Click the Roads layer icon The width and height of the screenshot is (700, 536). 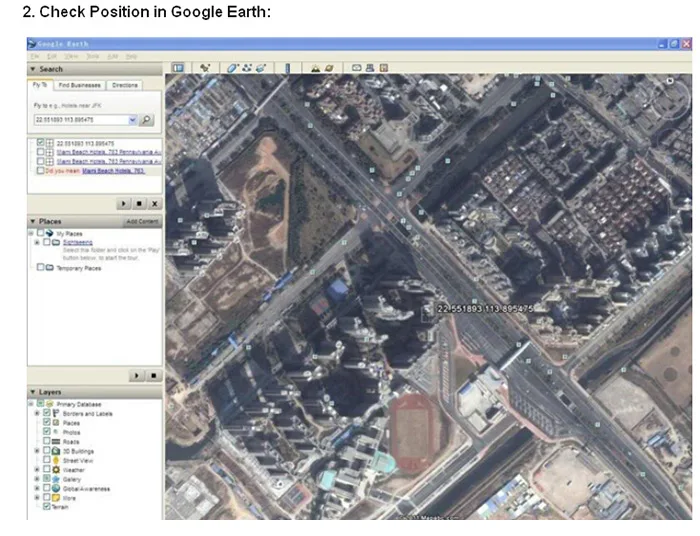point(56,441)
